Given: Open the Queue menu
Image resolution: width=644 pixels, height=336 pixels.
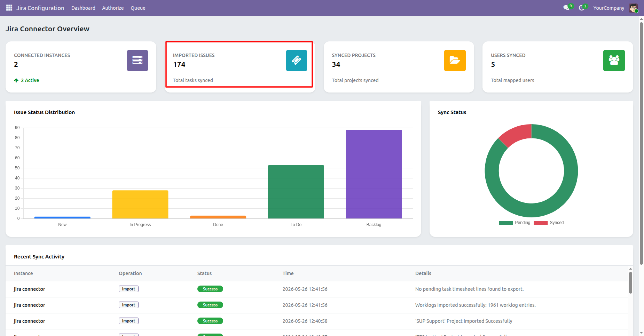Looking at the screenshot, I should (138, 8).
